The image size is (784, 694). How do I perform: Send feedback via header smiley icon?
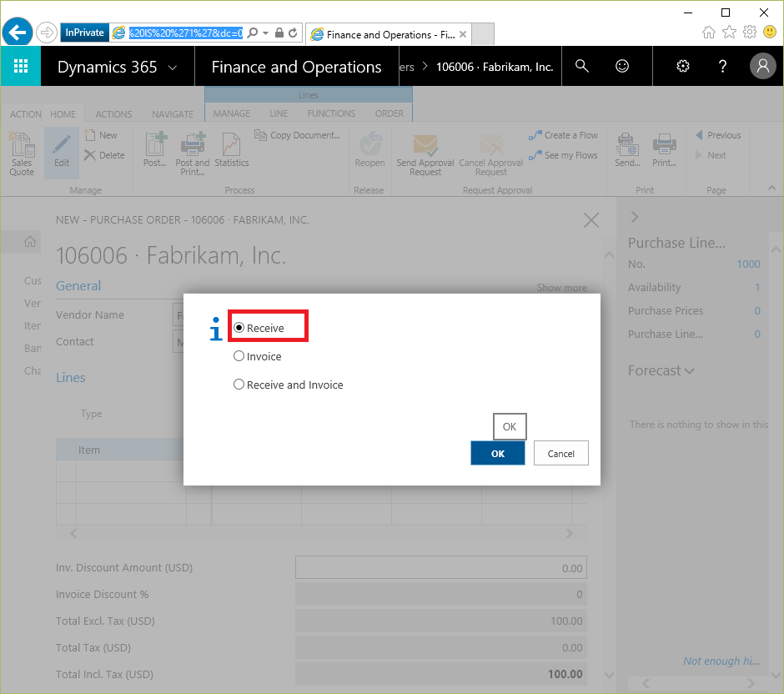[622, 66]
